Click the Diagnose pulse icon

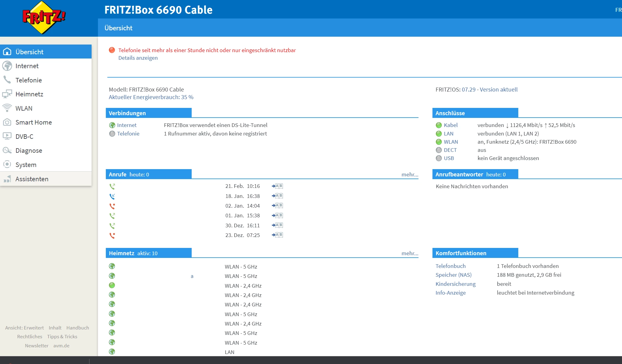tap(7, 150)
